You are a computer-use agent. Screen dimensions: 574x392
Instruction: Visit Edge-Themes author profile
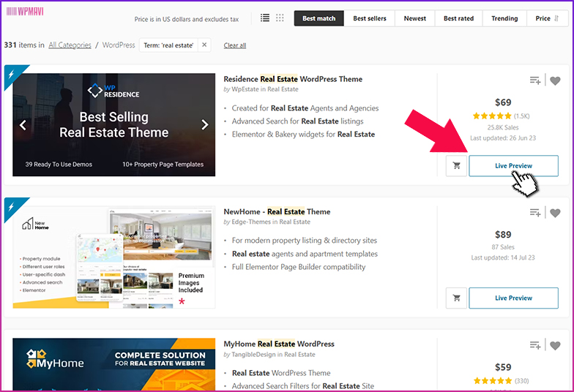250,222
